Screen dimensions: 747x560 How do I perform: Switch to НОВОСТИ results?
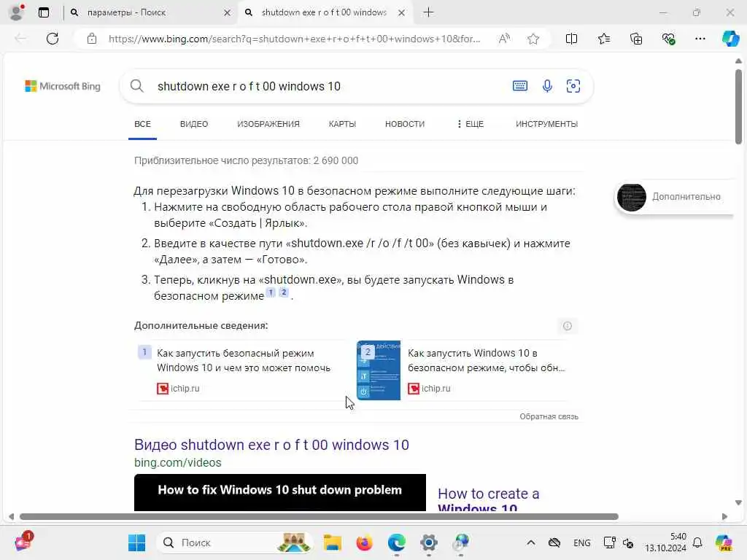(404, 124)
